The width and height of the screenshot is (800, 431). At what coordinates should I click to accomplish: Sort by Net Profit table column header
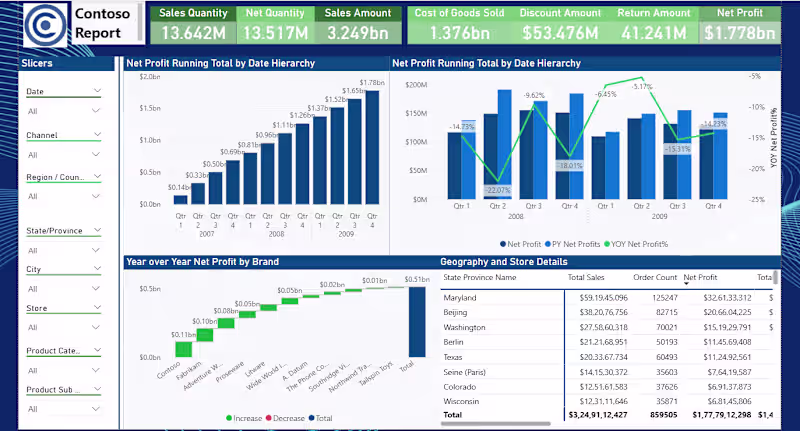click(x=700, y=277)
